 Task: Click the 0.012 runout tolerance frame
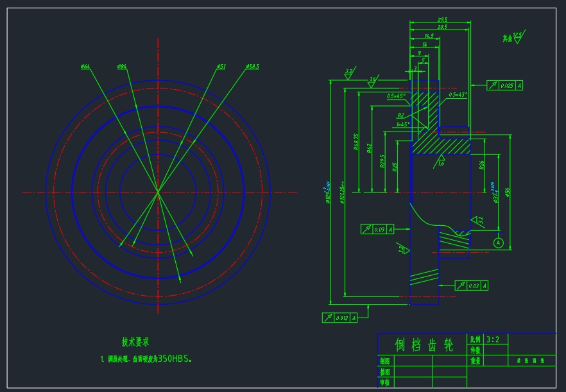339,318
